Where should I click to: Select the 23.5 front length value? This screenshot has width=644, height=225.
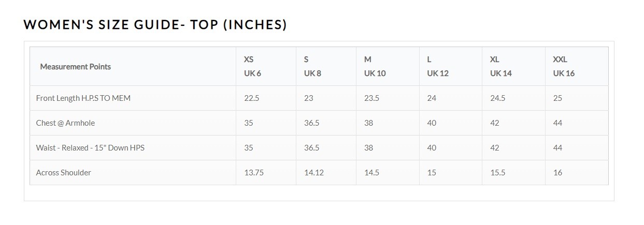click(371, 98)
